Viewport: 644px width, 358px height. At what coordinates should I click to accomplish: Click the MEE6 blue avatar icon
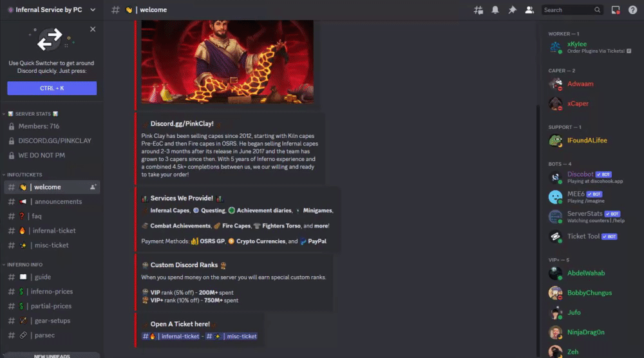tap(555, 197)
